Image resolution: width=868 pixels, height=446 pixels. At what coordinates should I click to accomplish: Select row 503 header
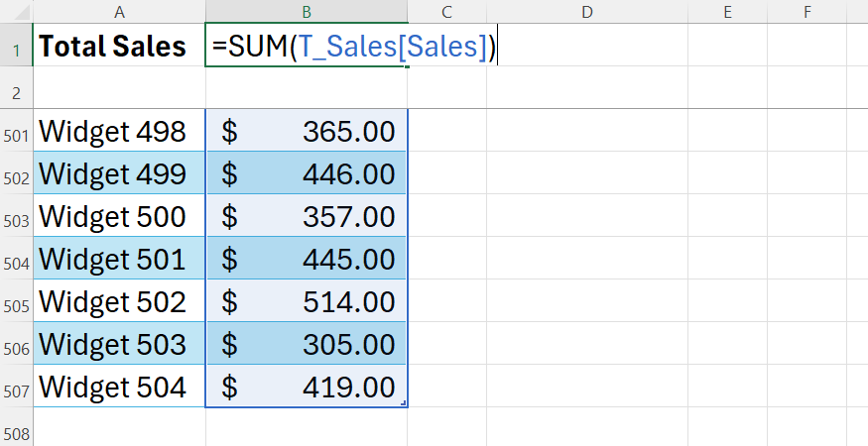16,216
